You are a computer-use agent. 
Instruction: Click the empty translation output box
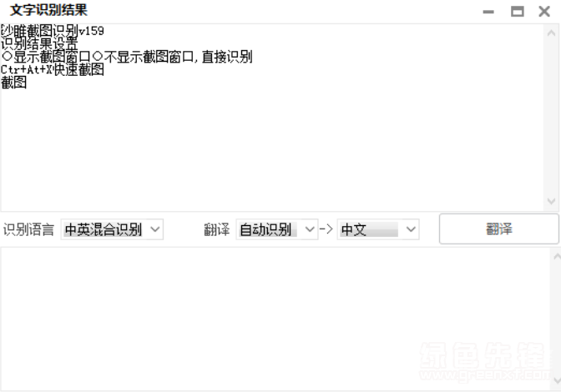pyautogui.click(x=275, y=319)
